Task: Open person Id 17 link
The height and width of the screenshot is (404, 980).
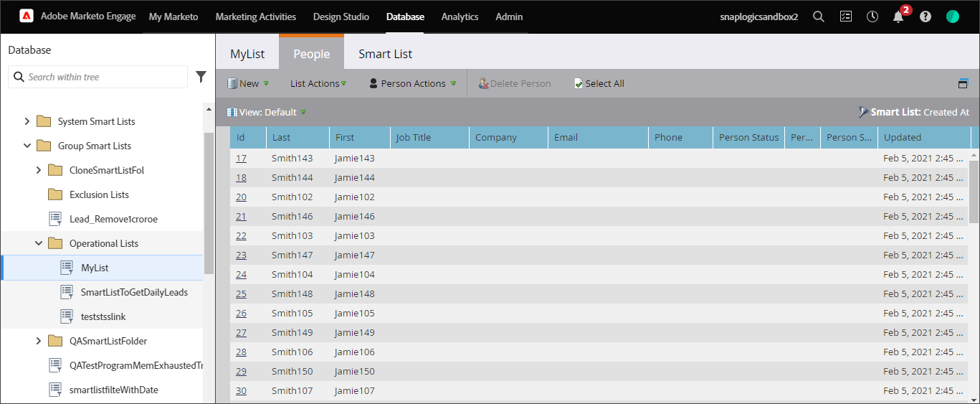Action: [241, 158]
